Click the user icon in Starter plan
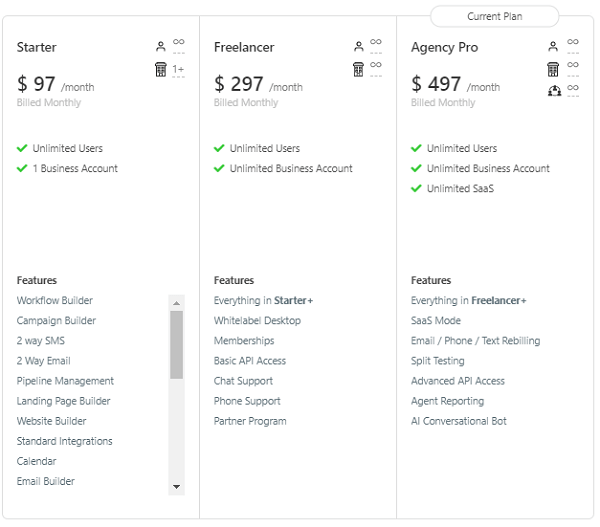This screenshot has width=600, height=527. coord(160,47)
